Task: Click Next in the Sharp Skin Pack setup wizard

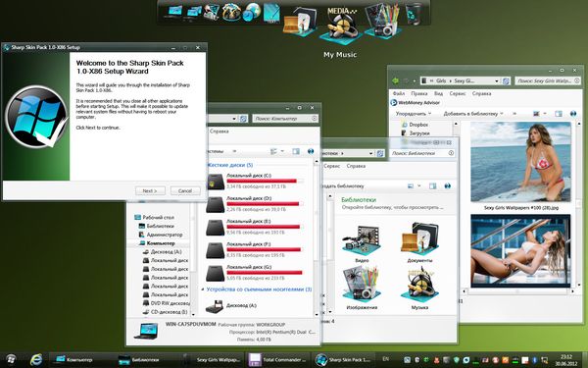Action: (x=150, y=190)
